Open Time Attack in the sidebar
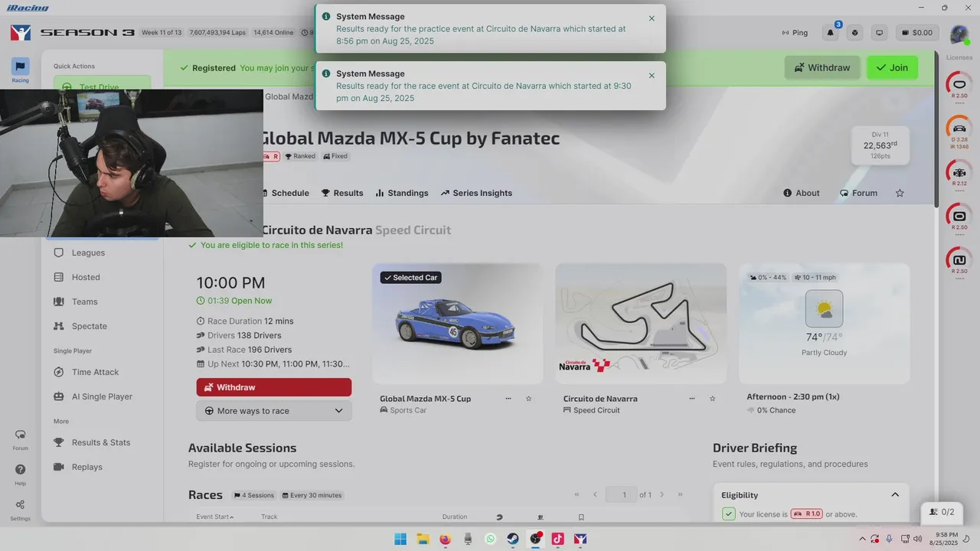The image size is (980, 551). (95, 372)
